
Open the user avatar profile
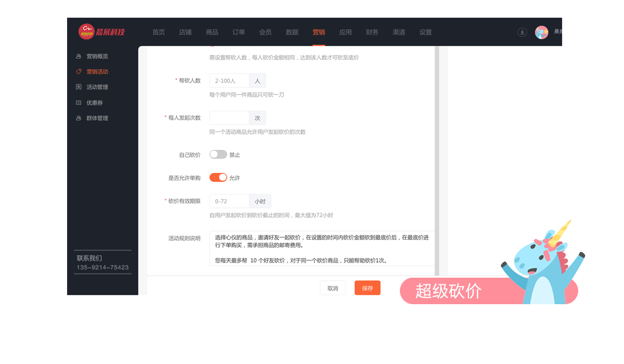[541, 32]
